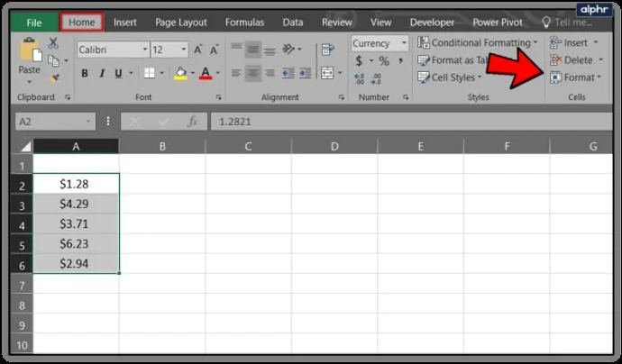Open the Format cells dropdown
This screenshot has width=622, height=364.
tap(576, 77)
